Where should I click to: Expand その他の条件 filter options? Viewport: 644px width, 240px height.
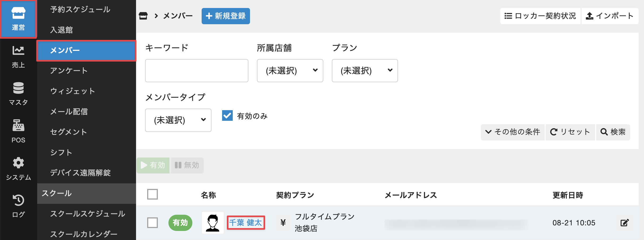512,132
